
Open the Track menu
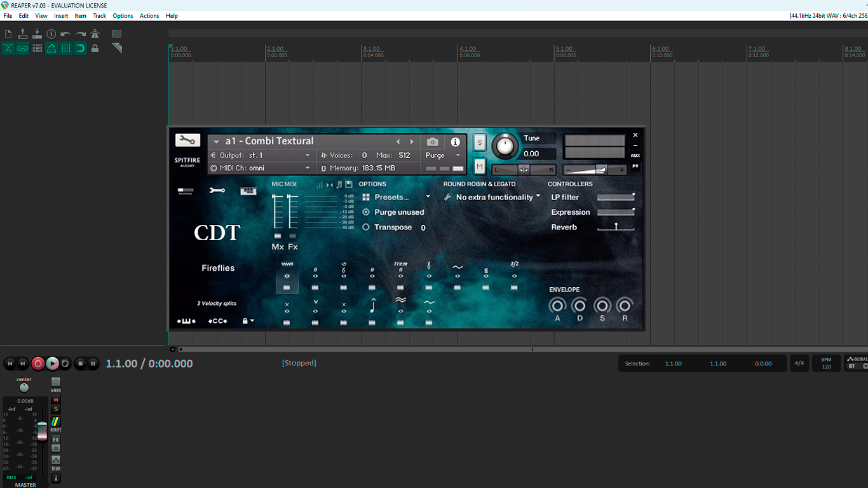tap(100, 16)
